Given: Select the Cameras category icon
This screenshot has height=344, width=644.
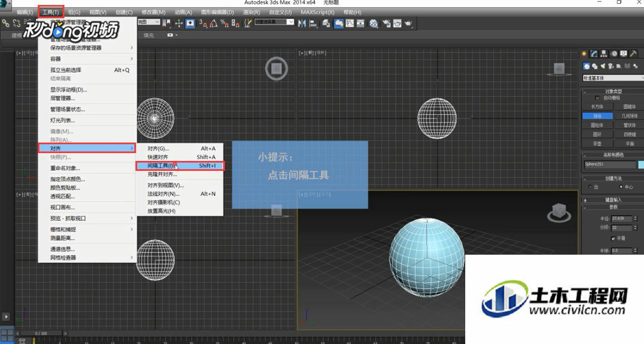Looking at the screenshot, I should [611, 66].
